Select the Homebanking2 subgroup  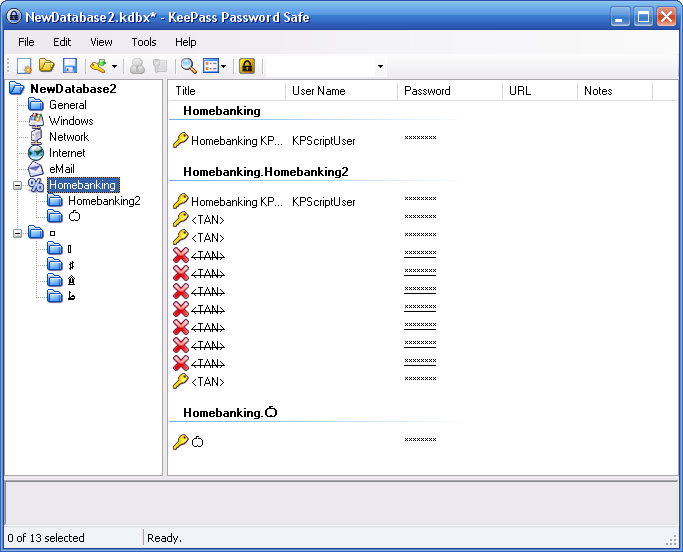[103, 201]
